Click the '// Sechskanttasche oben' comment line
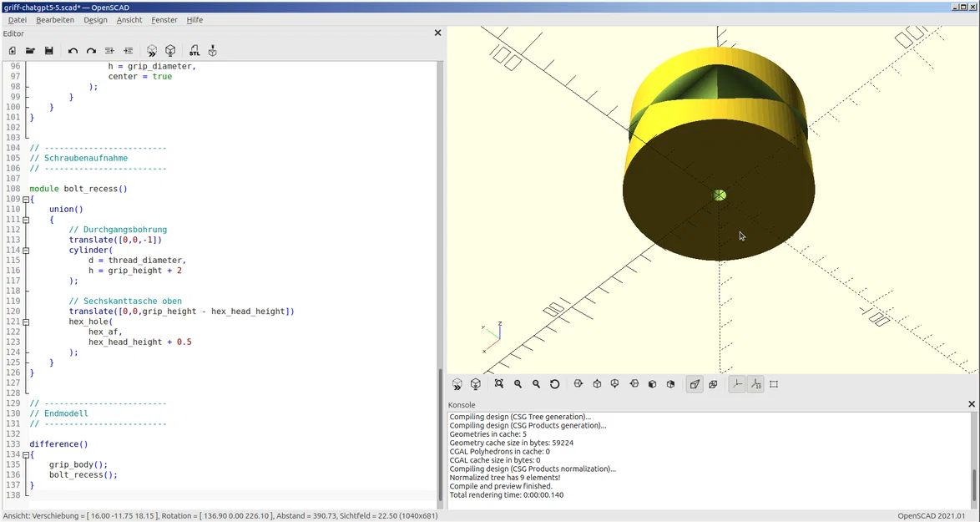 (x=125, y=301)
